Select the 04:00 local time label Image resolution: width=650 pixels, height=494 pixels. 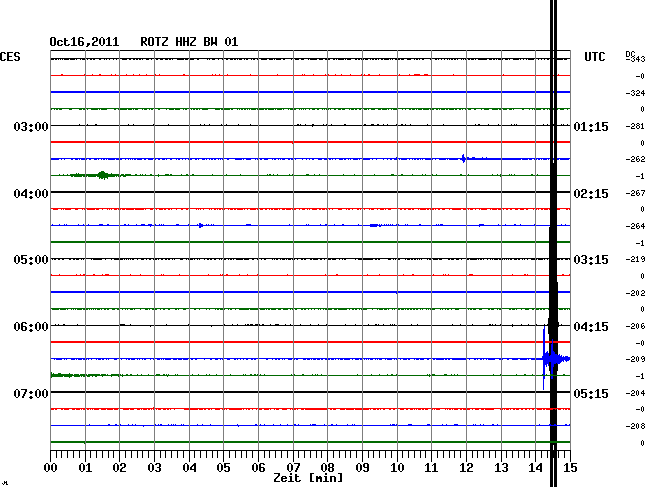click(x=31, y=194)
